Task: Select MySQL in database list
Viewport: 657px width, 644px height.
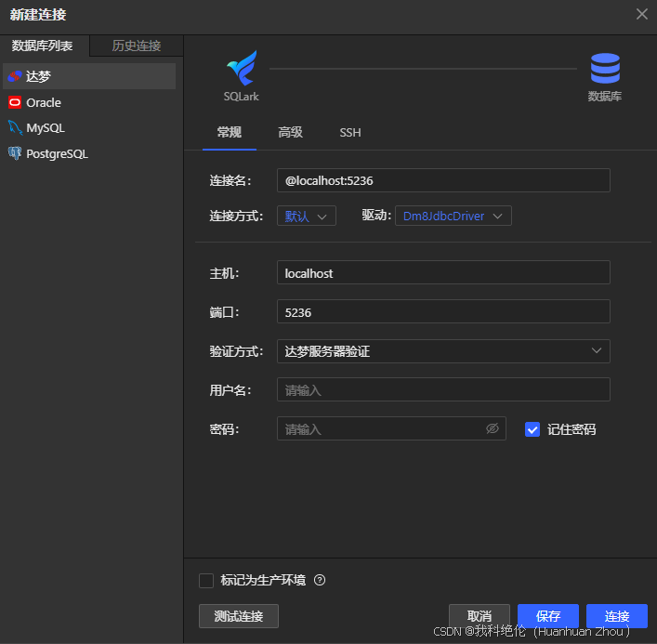Action: [89, 128]
